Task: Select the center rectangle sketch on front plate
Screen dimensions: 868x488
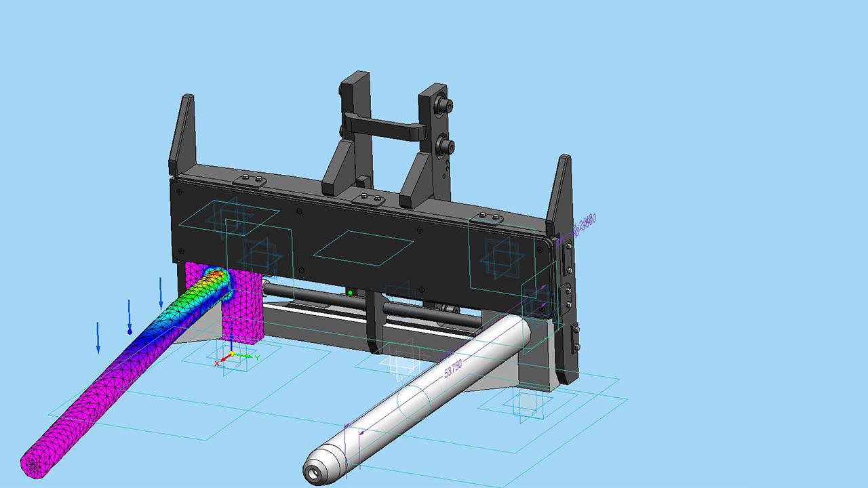Action: click(x=363, y=247)
